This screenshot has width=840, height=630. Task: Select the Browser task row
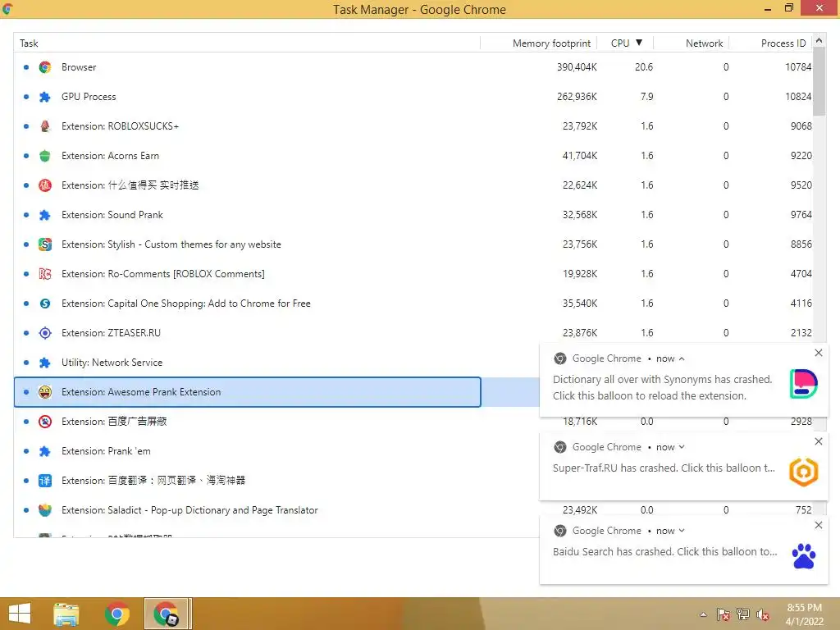point(413,67)
